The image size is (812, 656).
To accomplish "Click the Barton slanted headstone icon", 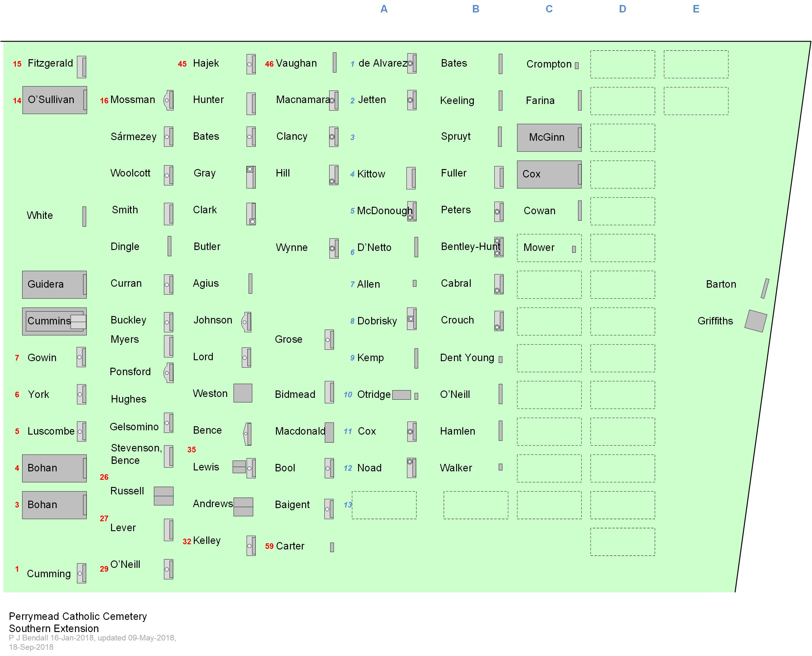I will point(765,288).
